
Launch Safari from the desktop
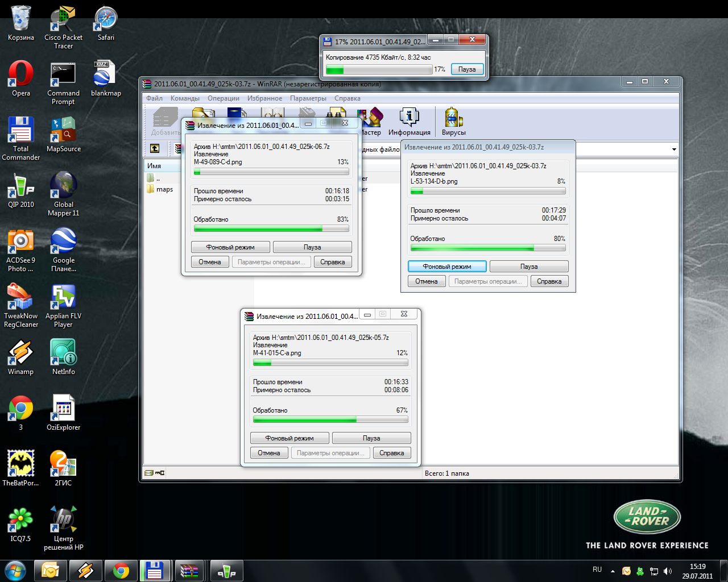106,24
